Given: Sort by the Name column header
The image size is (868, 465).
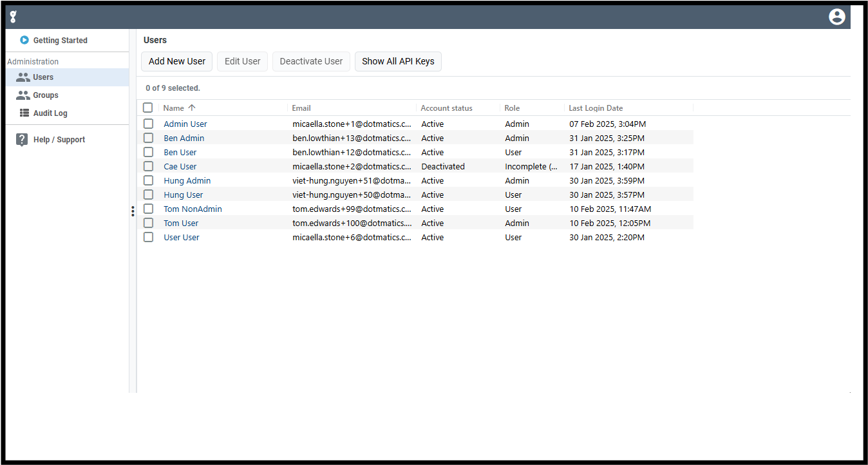Looking at the screenshot, I should point(174,108).
